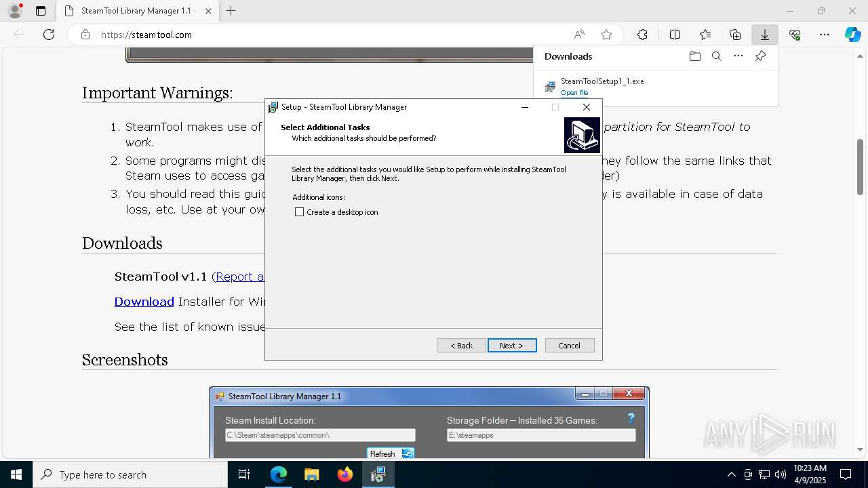Search downloads with the magnifier icon
The width and height of the screenshot is (868, 488).
tap(716, 56)
